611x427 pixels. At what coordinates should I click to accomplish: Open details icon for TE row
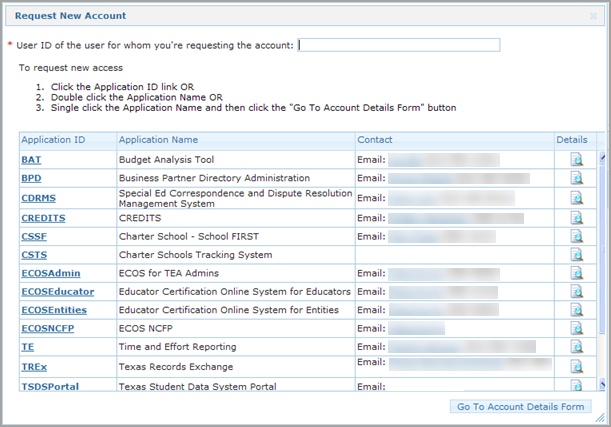coord(576,347)
